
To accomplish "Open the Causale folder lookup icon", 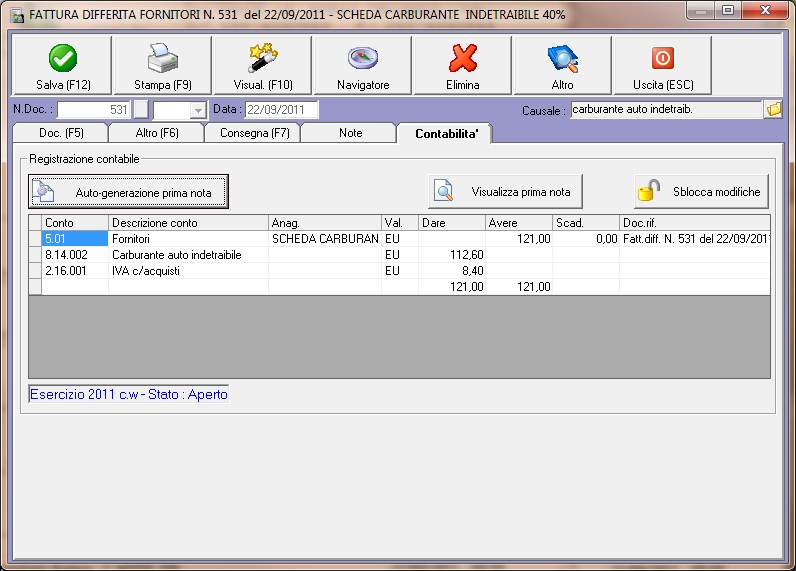I will pyautogui.click(x=774, y=109).
